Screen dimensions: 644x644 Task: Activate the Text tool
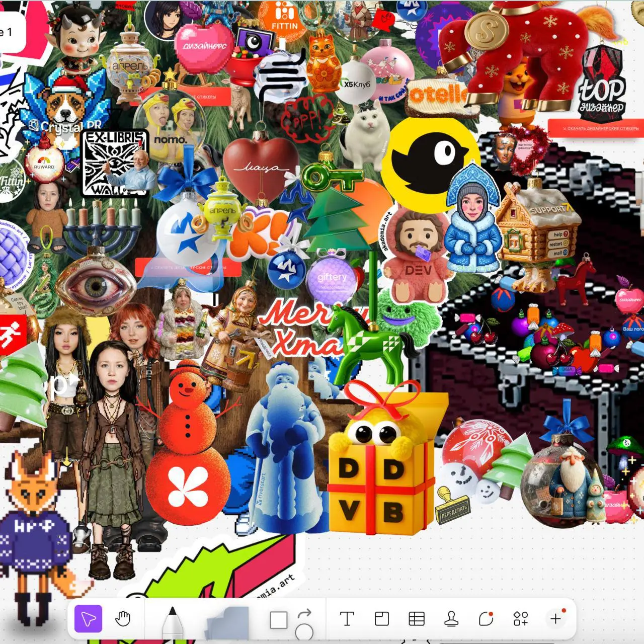pos(347,618)
